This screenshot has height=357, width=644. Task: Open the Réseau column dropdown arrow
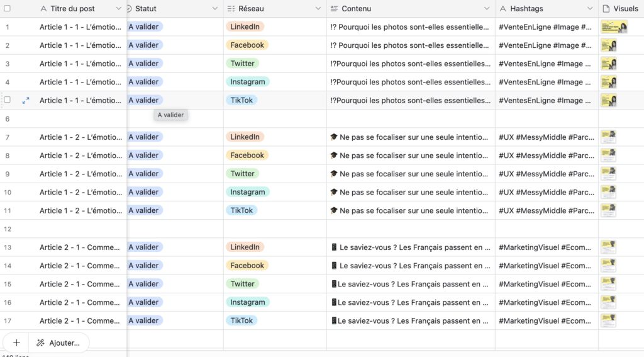point(318,8)
